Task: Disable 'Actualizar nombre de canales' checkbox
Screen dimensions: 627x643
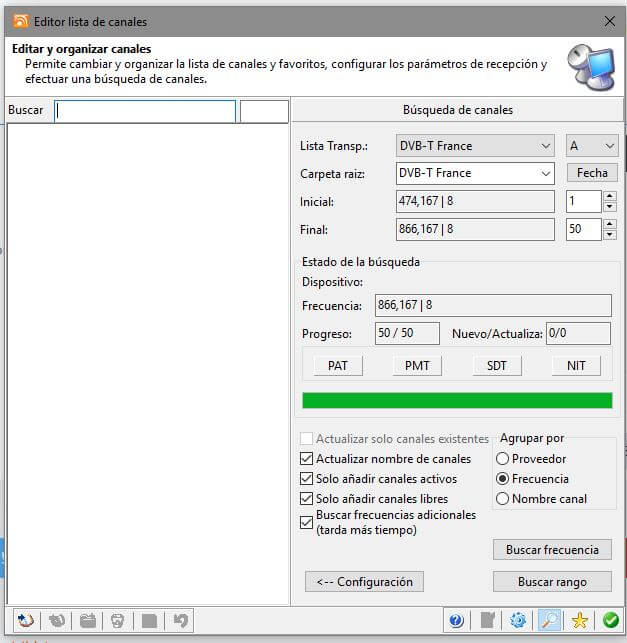Action: click(307, 459)
